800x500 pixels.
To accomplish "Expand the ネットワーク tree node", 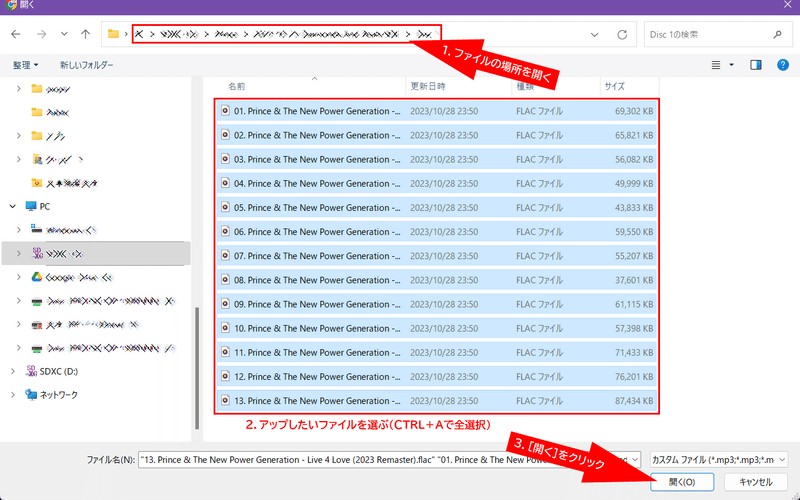I will 12,395.
